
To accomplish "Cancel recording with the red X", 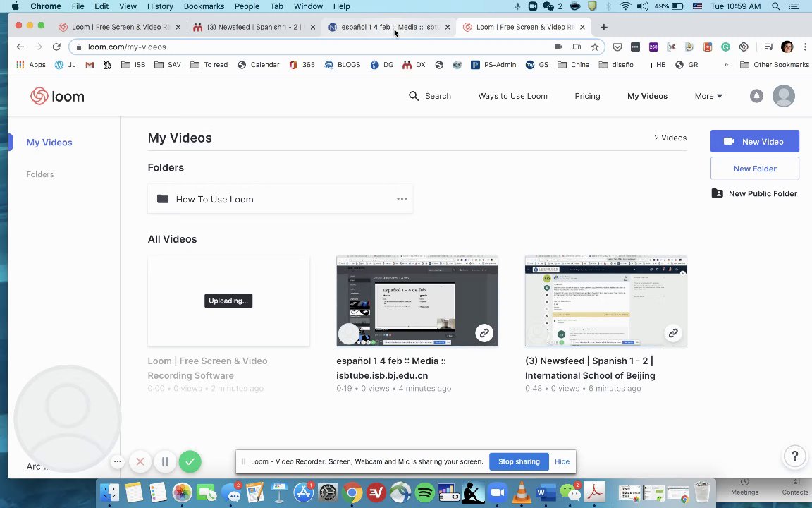I will point(140,461).
